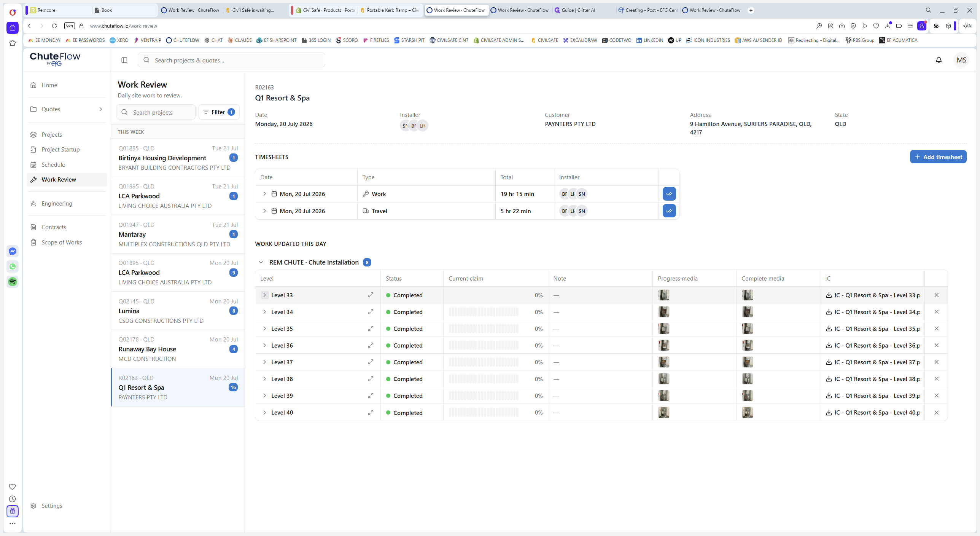Open Project Startup in sidebar
This screenshot has width=980, height=536.
(x=67, y=150)
